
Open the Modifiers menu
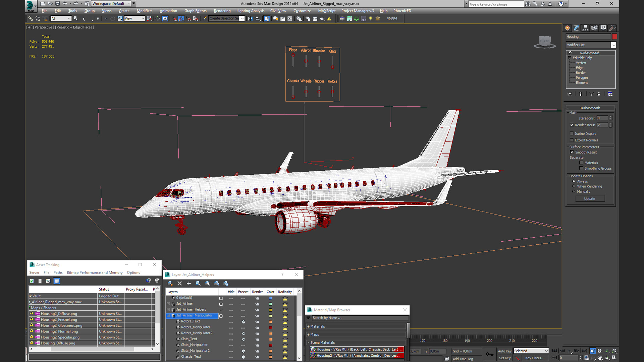145,11
